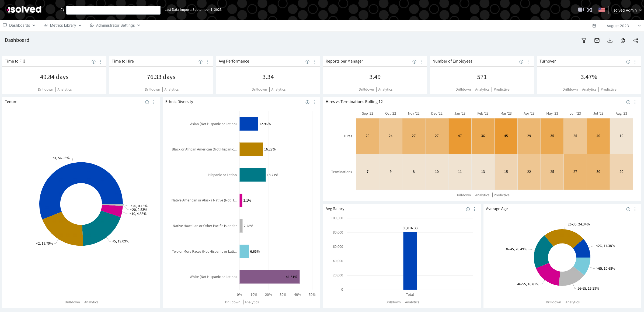Open three-dot menu on Reports per Manager
Viewport: 644px width, 312px height.
pyautogui.click(x=421, y=62)
